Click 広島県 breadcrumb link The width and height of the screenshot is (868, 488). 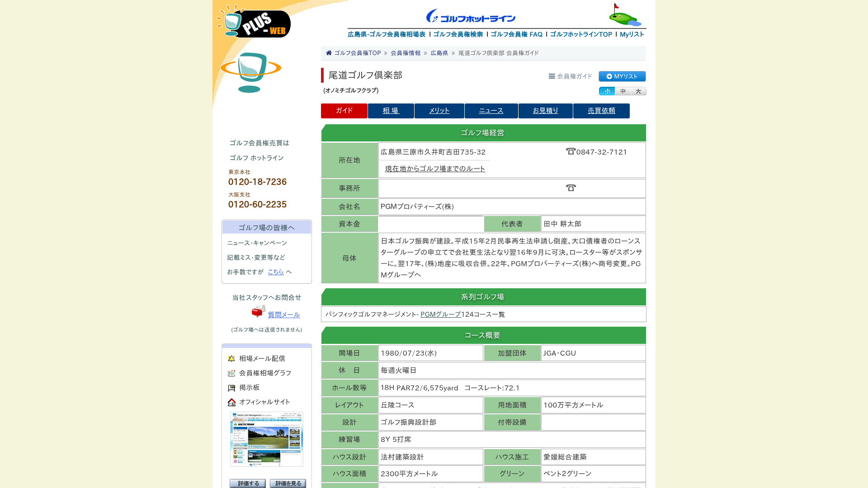(x=439, y=53)
